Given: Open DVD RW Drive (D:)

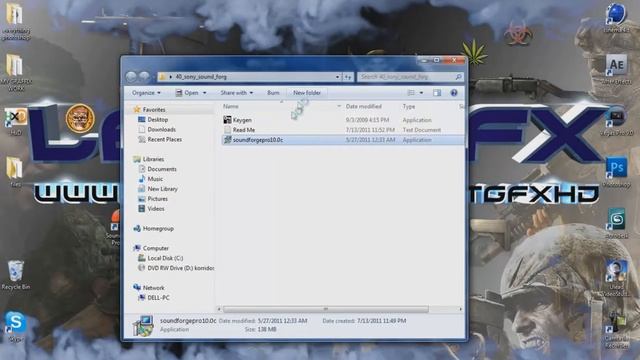Looking at the screenshot, I should pyautogui.click(x=180, y=268).
